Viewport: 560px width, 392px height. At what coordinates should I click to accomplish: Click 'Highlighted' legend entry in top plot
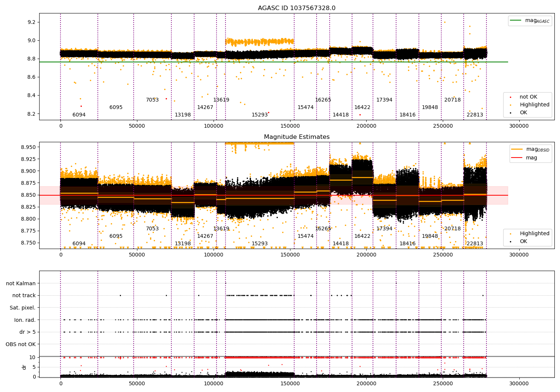point(530,105)
